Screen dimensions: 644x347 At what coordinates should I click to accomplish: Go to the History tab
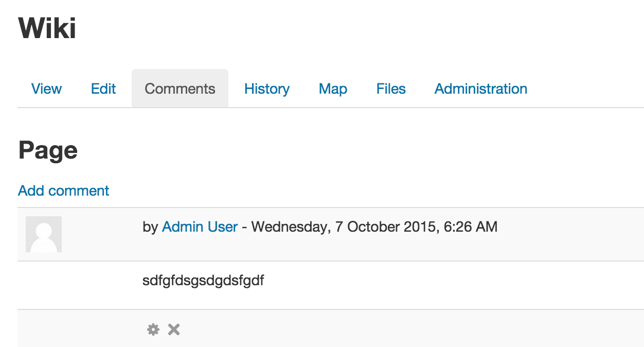pyautogui.click(x=267, y=89)
